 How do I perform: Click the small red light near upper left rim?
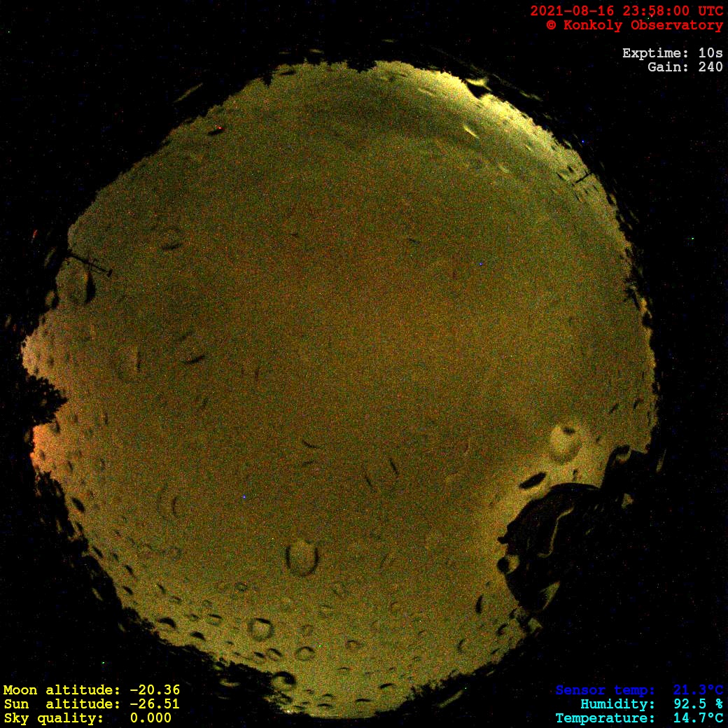point(219,128)
